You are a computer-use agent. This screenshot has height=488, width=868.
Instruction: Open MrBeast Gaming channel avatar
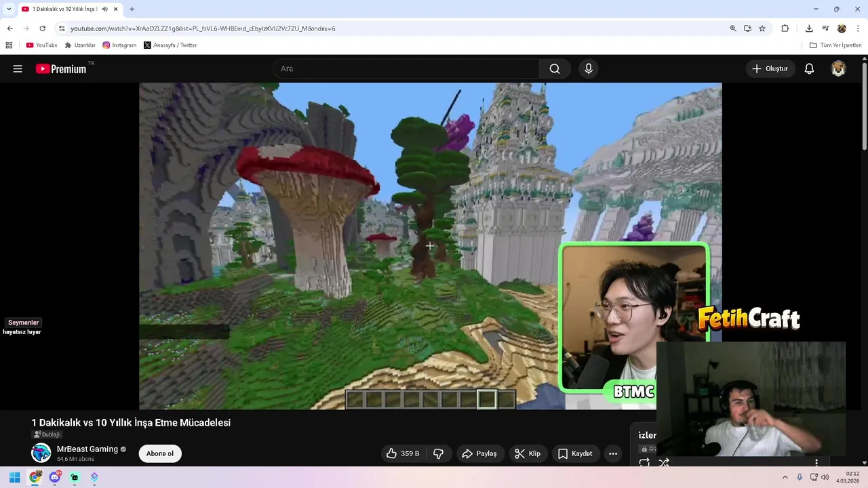coord(41,453)
